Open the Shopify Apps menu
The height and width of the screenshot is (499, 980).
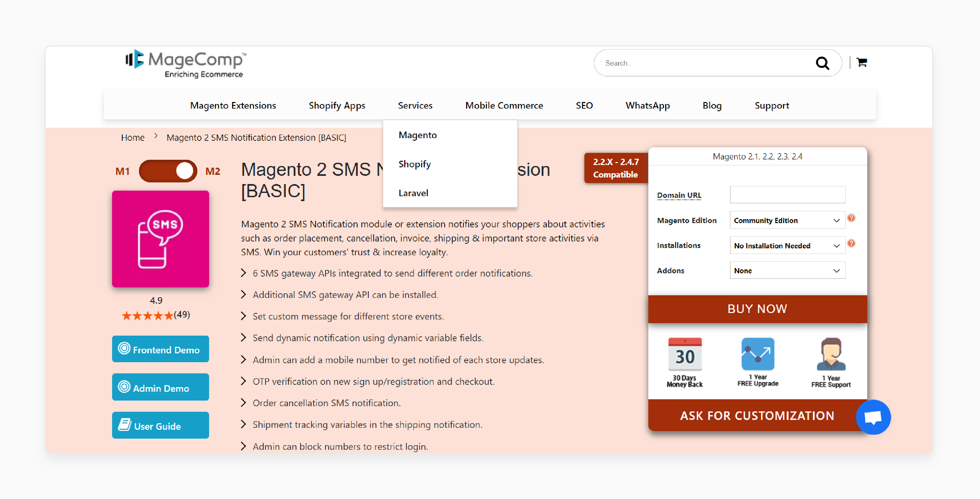point(337,106)
